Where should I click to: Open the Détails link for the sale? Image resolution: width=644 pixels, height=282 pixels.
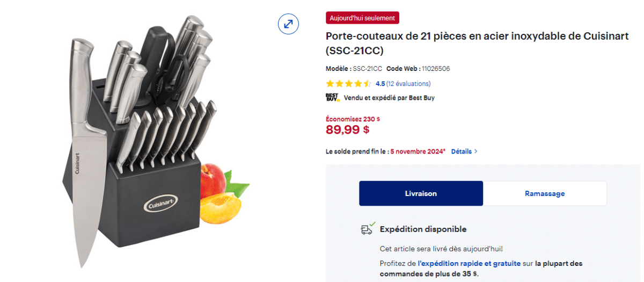tap(461, 151)
